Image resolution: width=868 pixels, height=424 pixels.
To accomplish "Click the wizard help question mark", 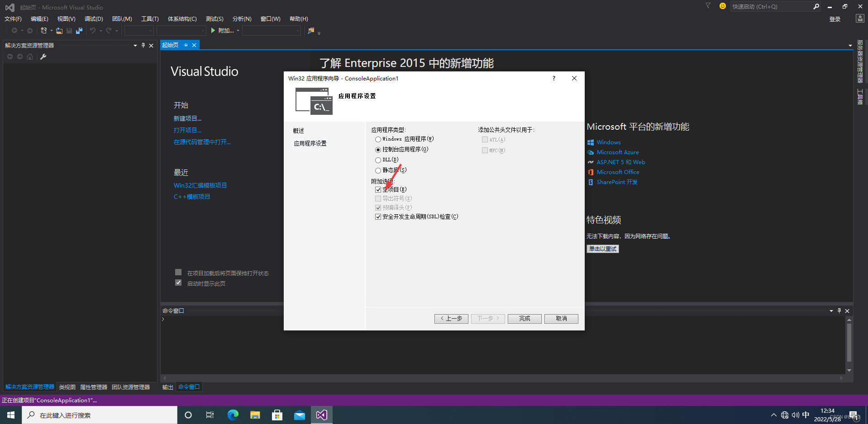I will (553, 78).
